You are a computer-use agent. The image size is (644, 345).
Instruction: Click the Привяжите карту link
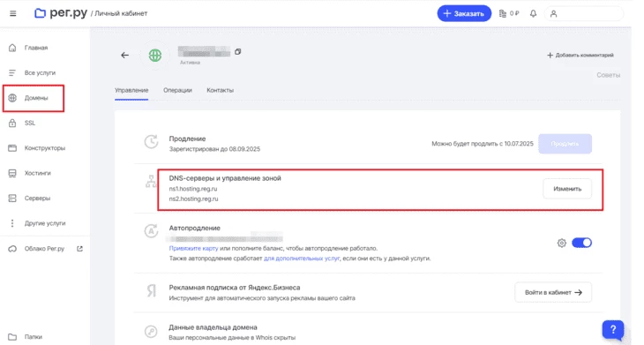(x=193, y=249)
